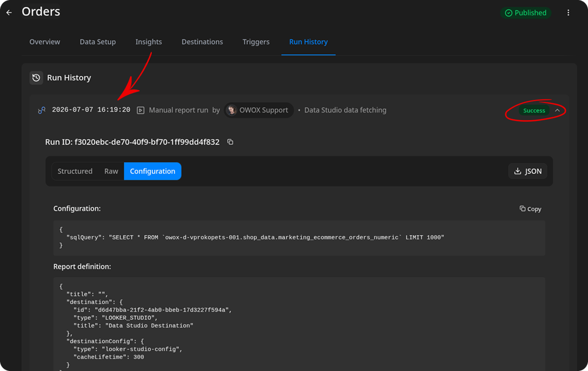
Task: Click the sqlQuery SELECT statement line
Action: click(x=255, y=238)
